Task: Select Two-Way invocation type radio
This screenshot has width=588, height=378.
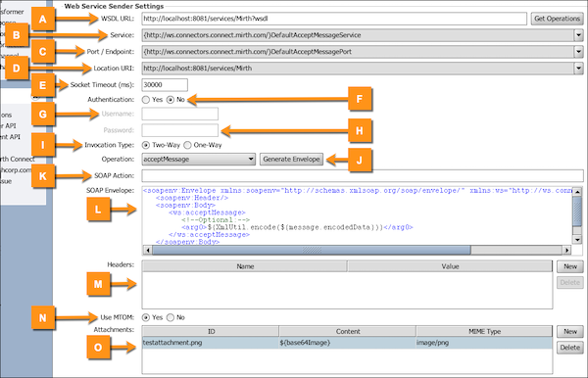Action: 146,145
